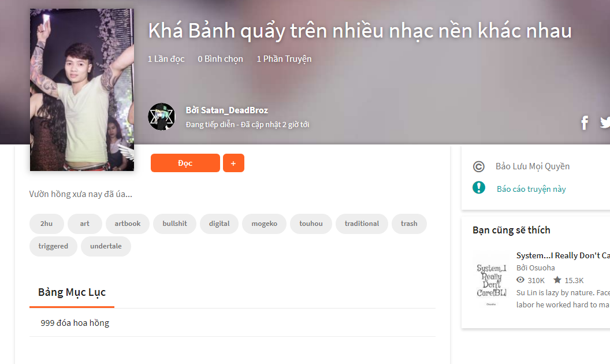Click the star votes icon showing 15.3K
The height and width of the screenshot is (364, 610).
557,280
